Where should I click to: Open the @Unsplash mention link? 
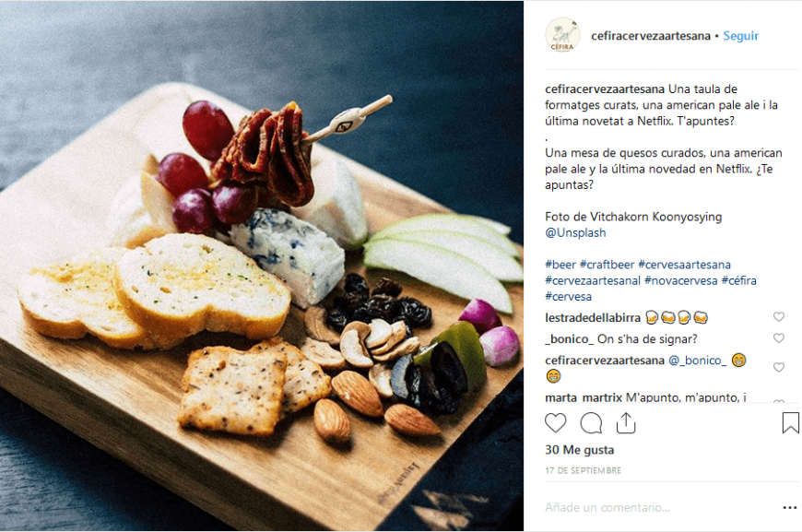point(575,232)
